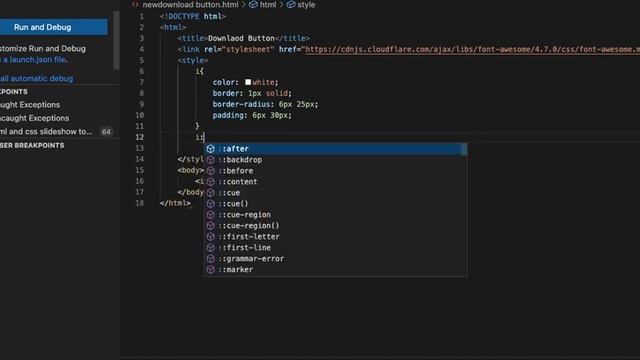Click 'Downlaod Button' title text on line 3
640x360 pixels.
coord(241,38)
